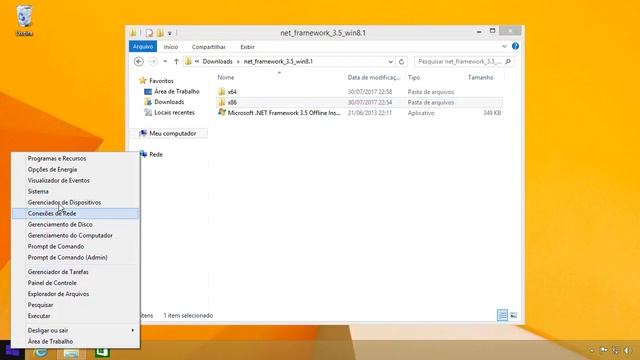Open Explorer help question mark icon
The height and width of the screenshot is (360, 640).
point(516,46)
